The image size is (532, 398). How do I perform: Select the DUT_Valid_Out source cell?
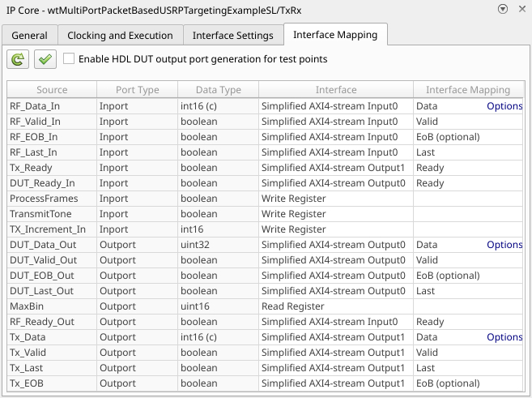pos(52,260)
